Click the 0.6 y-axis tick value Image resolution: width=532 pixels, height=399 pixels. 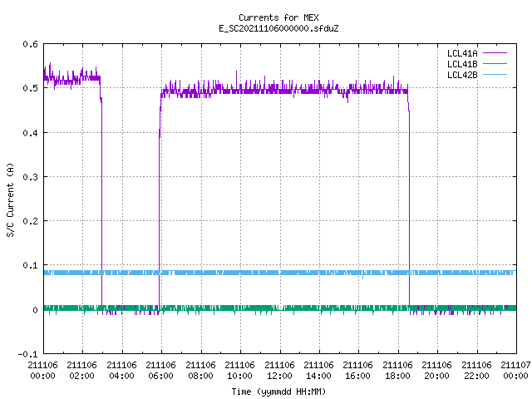coord(30,44)
